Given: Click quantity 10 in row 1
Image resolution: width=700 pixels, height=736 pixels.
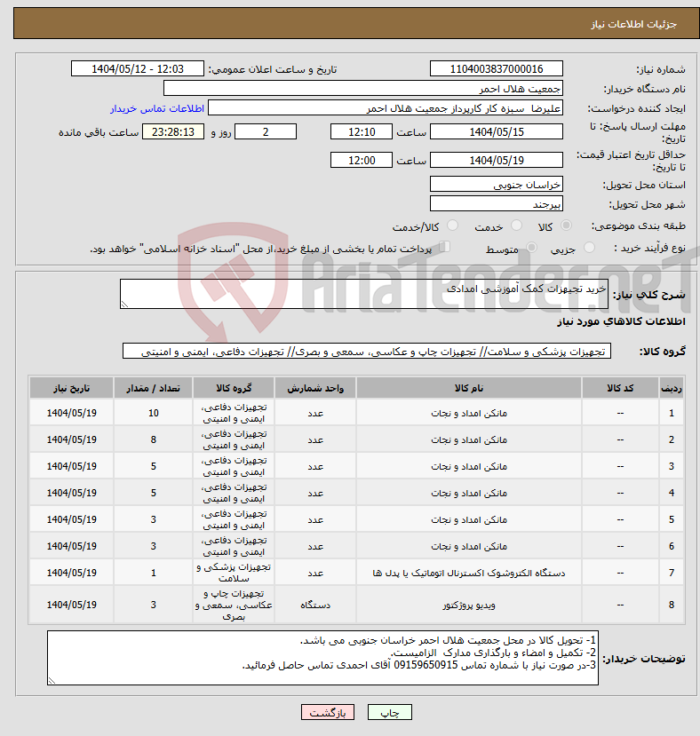Looking at the screenshot, I should pos(153,413).
